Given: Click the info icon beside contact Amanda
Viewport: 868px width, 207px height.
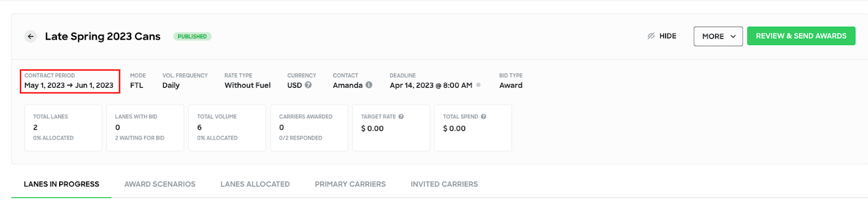Looking at the screenshot, I should pyautogui.click(x=369, y=85).
